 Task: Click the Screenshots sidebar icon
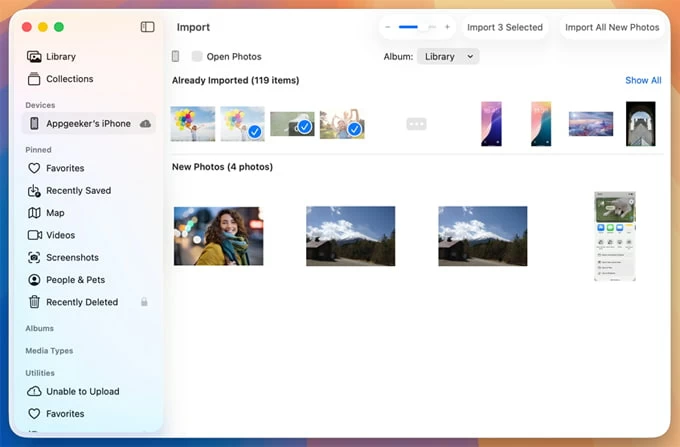34,258
